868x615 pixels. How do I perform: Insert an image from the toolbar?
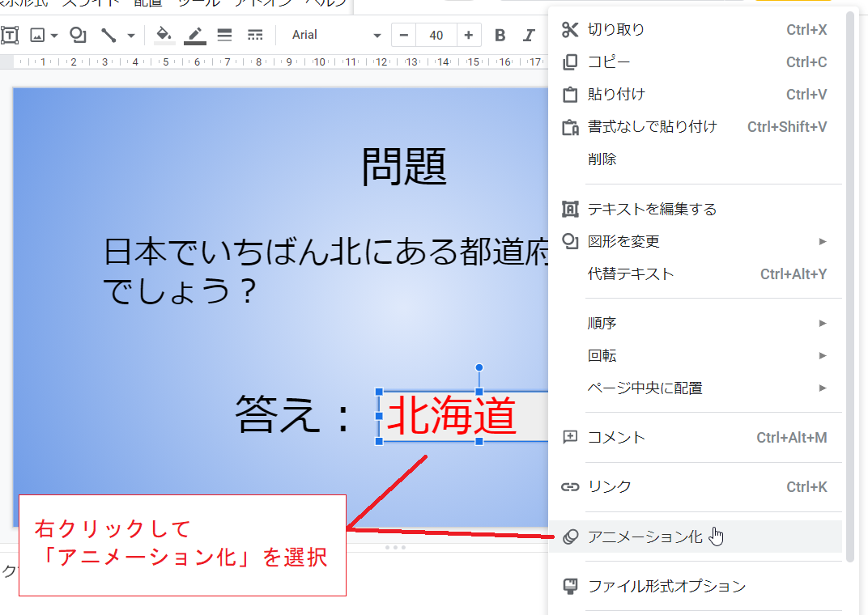coord(37,36)
